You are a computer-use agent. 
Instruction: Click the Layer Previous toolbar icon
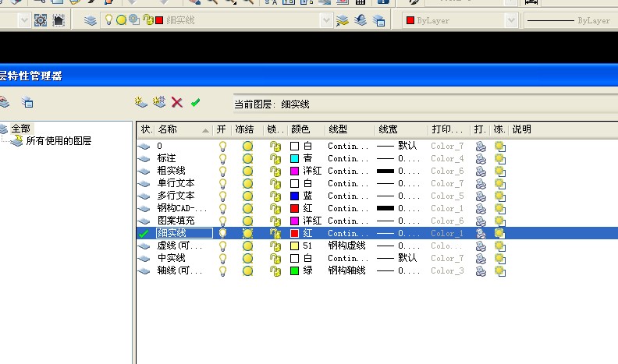360,20
